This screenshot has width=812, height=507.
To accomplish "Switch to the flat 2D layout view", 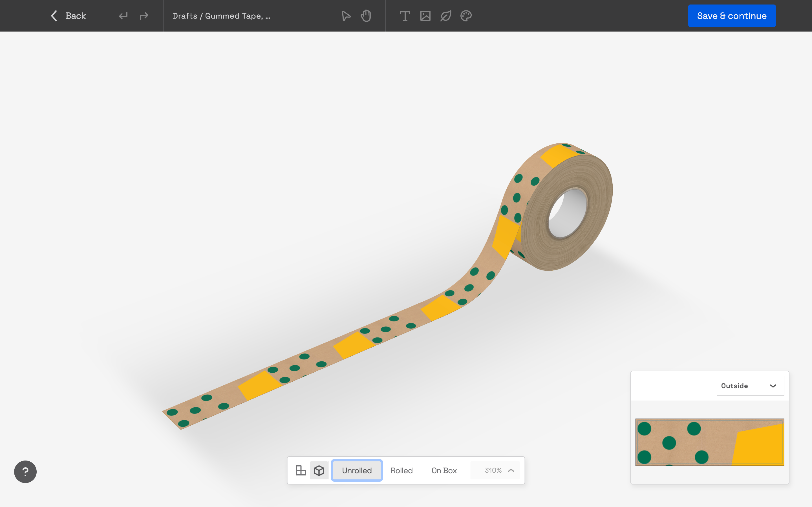I will point(301,470).
